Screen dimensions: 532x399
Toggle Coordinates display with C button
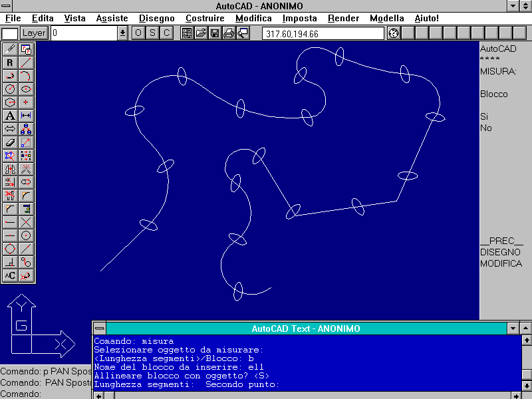click(x=167, y=33)
